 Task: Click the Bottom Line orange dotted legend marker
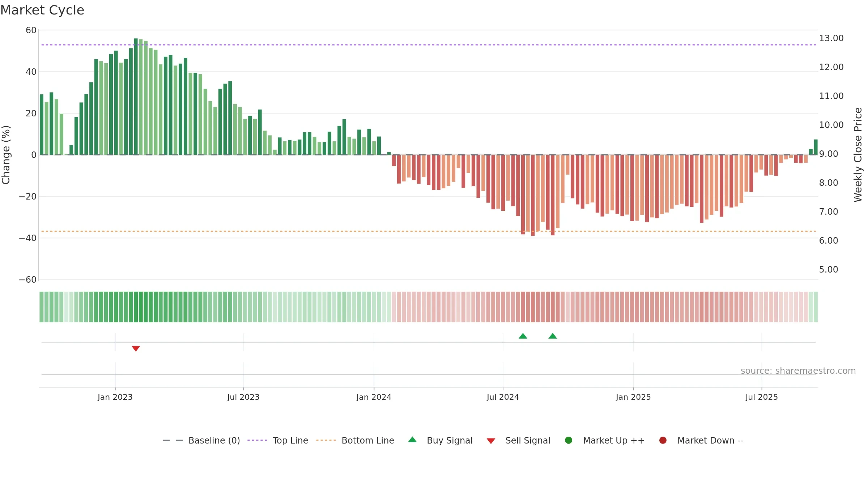(x=326, y=440)
